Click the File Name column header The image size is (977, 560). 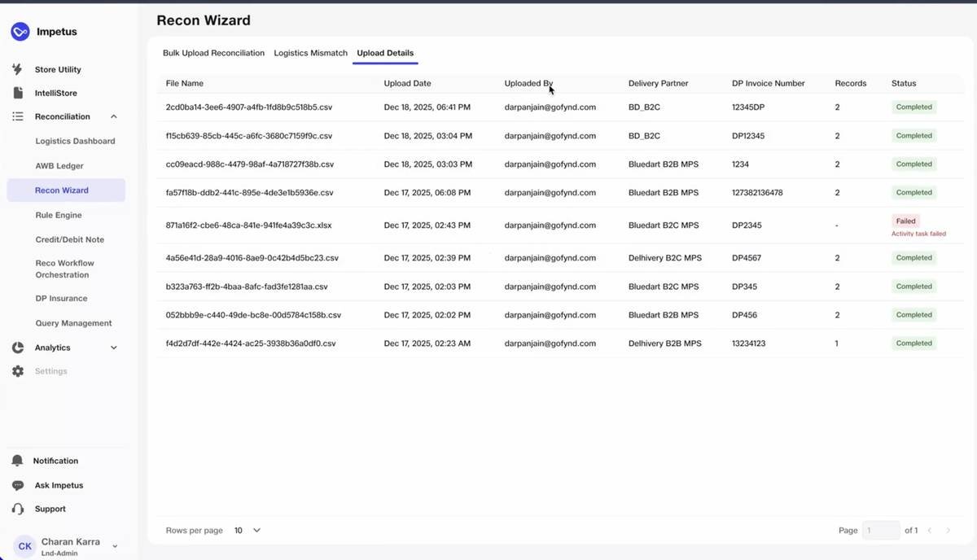[x=185, y=83]
